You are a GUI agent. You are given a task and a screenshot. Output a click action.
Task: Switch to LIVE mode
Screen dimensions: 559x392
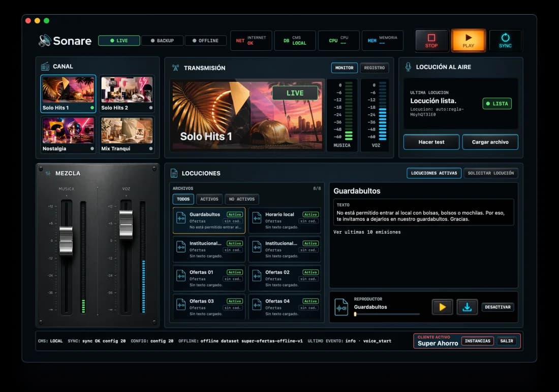coord(119,41)
